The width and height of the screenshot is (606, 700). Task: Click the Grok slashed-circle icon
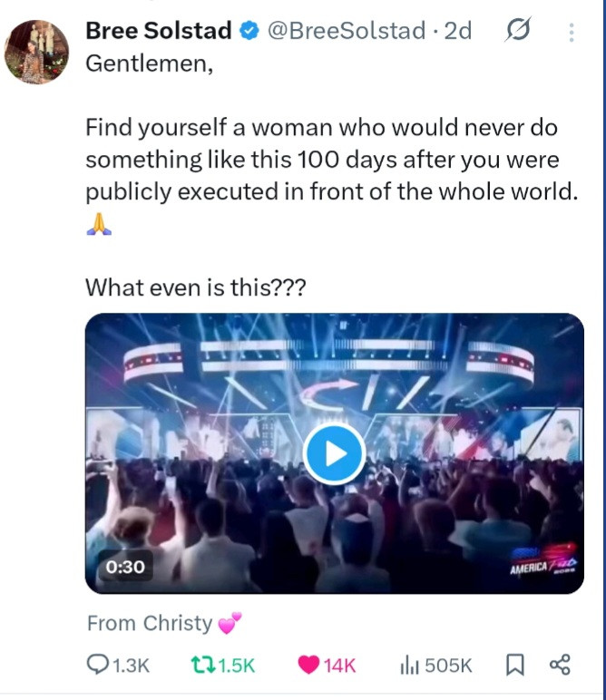[x=517, y=32]
